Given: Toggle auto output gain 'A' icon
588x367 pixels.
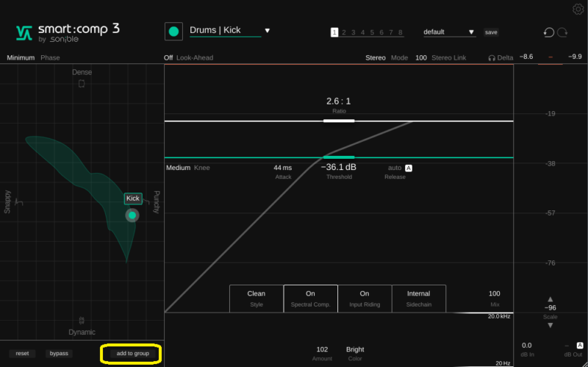Looking at the screenshot, I should [580, 345].
